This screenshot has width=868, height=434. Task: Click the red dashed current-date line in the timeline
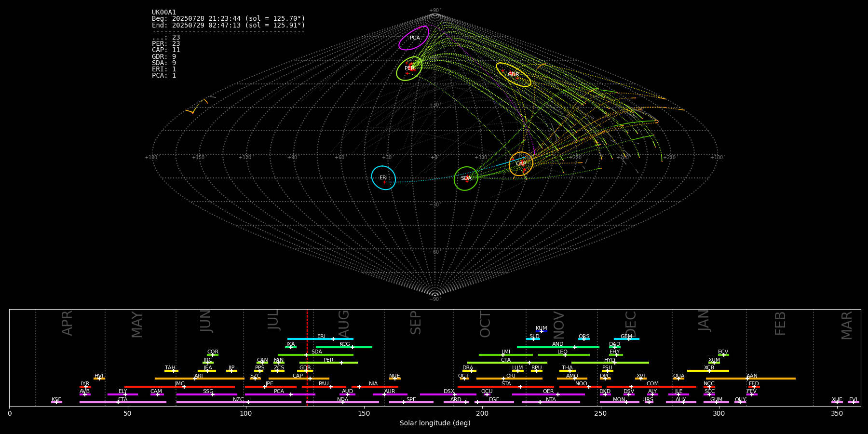[x=307, y=357]
